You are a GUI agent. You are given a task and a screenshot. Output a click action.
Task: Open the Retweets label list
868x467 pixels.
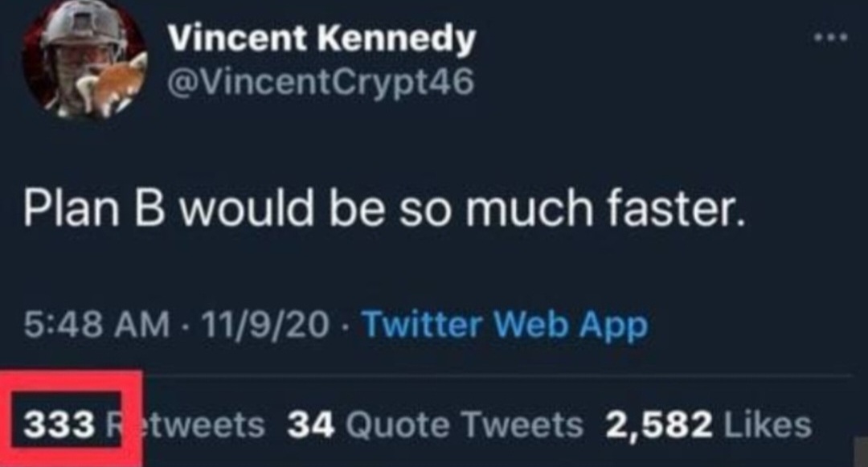(x=193, y=424)
